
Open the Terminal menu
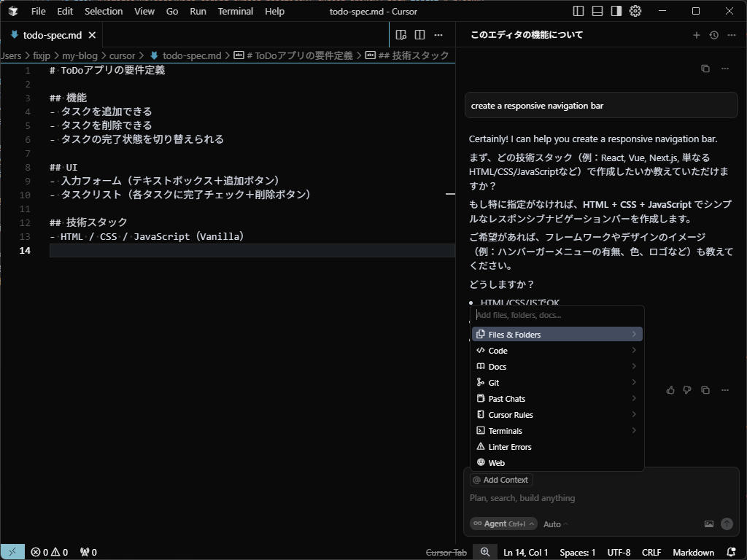click(x=235, y=11)
